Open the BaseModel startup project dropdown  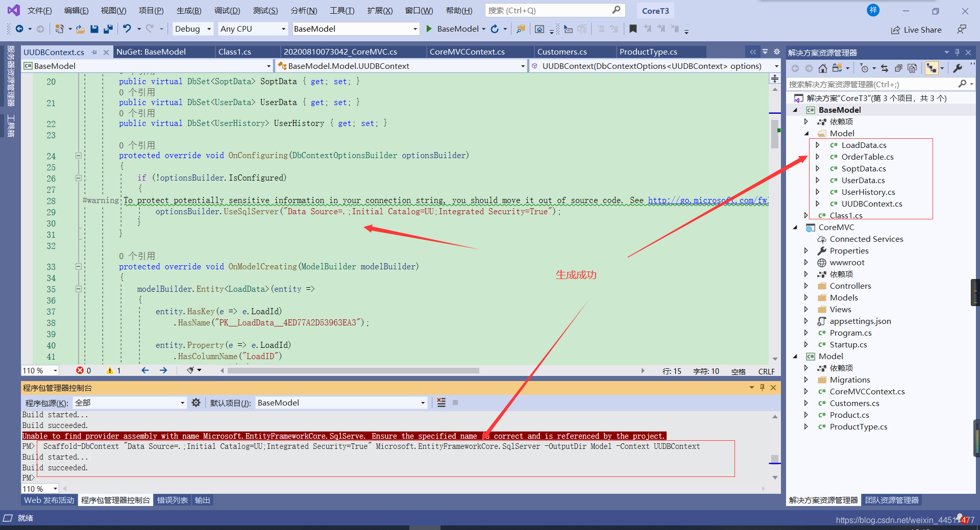tap(356, 29)
